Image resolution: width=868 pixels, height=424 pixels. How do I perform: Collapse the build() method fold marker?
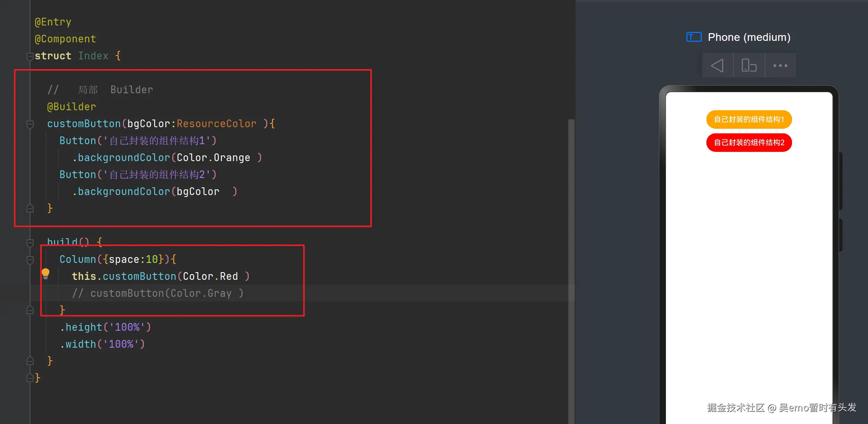pyautogui.click(x=30, y=243)
